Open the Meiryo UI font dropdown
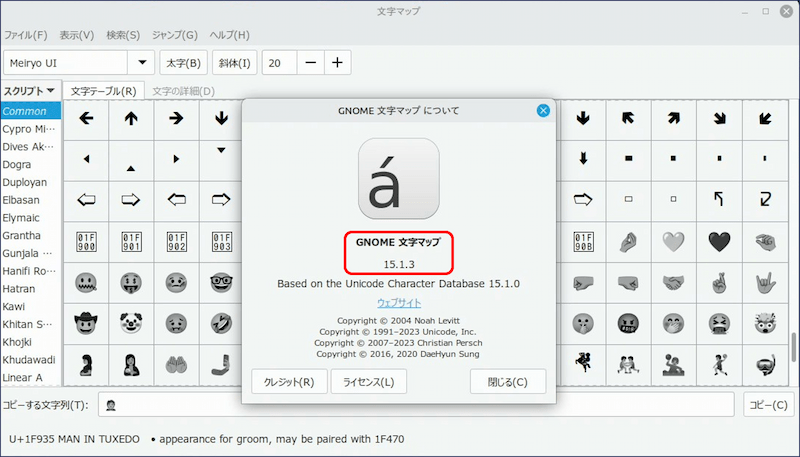Screen dimensions: 800x457 click(142, 63)
